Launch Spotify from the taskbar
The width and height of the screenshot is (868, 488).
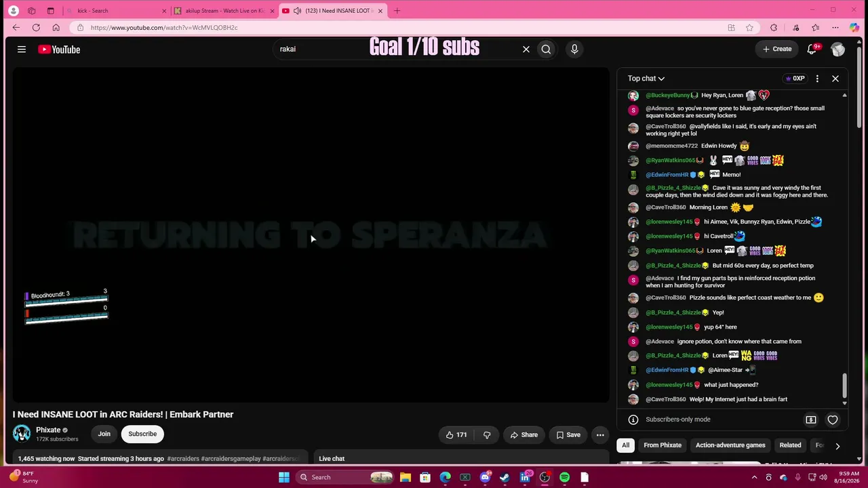[564, 477]
